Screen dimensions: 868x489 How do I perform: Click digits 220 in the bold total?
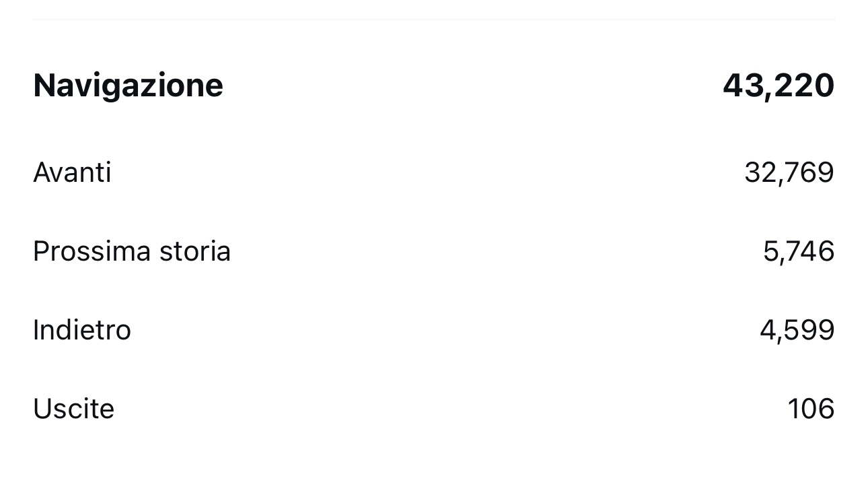[x=805, y=86]
